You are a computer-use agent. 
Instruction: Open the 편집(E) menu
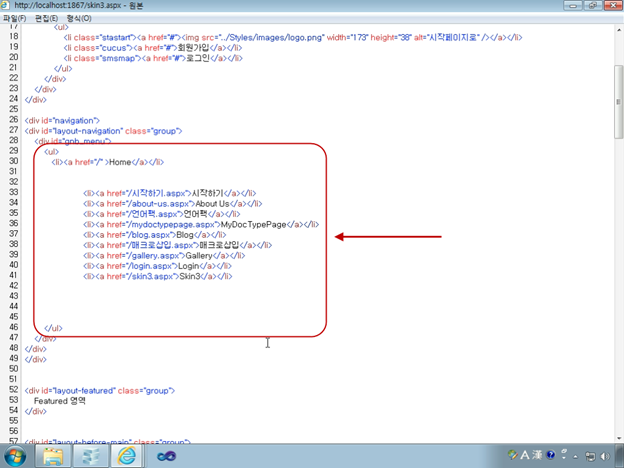[x=46, y=18]
